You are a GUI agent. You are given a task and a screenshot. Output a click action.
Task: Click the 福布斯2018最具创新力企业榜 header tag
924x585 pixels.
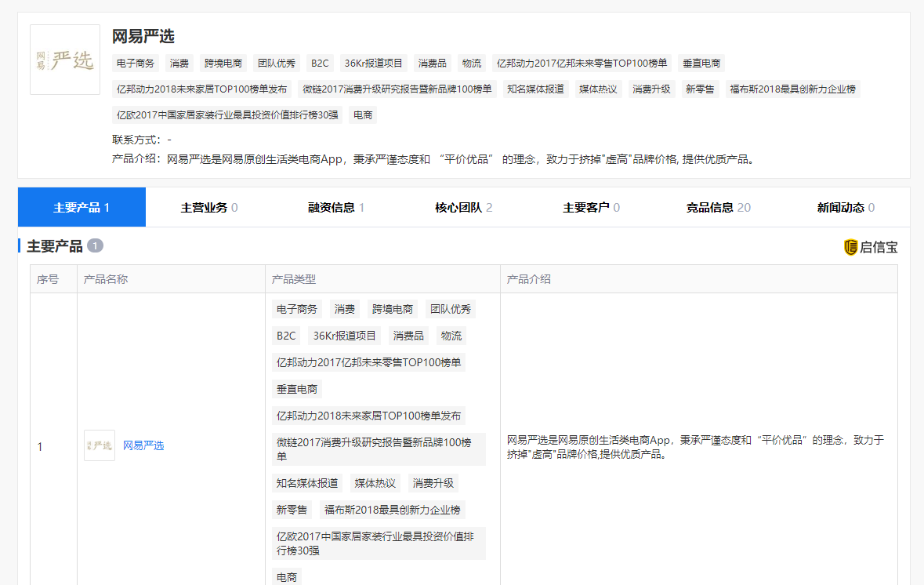pyautogui.click(x=792, y=89)
